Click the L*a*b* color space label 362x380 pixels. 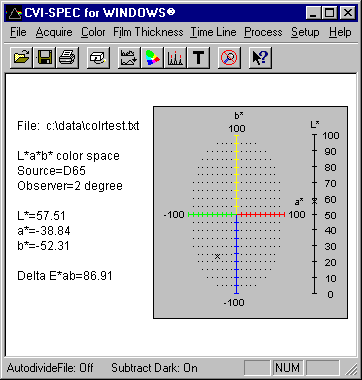click(x=68, y=156)
